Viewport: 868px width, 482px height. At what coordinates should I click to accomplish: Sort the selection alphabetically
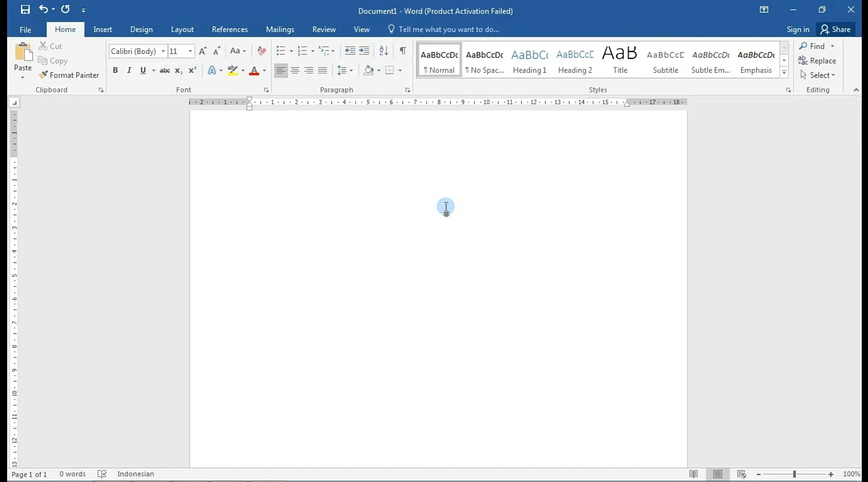tap(384, 51)
